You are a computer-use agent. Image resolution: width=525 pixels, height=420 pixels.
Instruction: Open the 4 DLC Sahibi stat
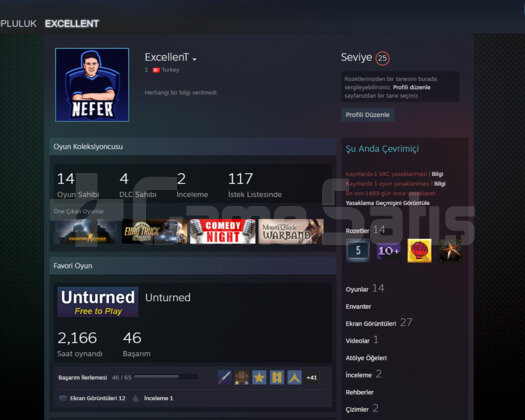pyautogui.click(x=138, y=185)
